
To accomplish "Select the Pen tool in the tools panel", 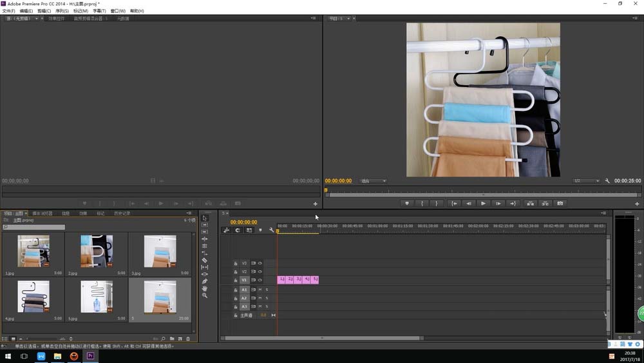I will click(205, 281).
